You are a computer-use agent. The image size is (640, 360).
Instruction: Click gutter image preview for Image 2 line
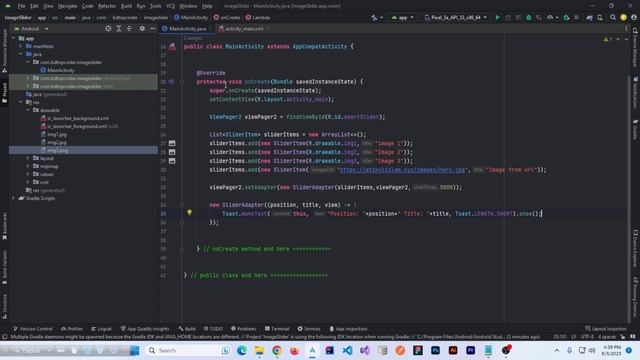pyautogui.click(x=172, y=152)
